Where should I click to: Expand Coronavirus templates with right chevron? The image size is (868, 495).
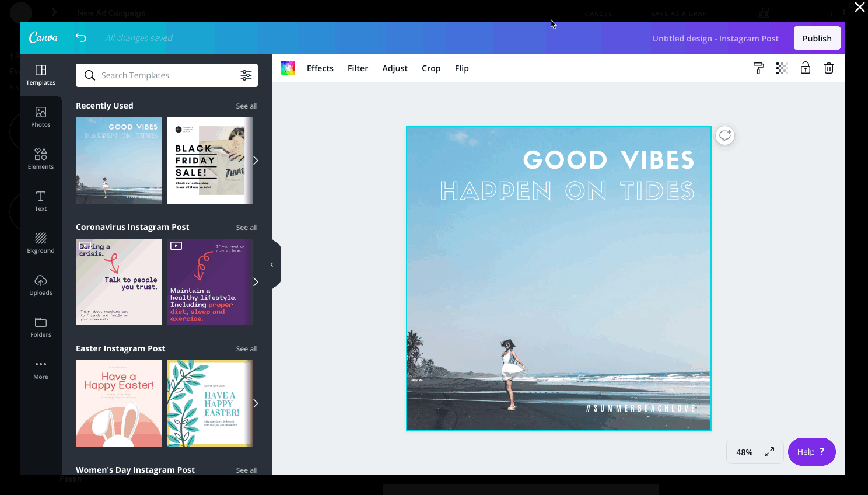(256, 282)
